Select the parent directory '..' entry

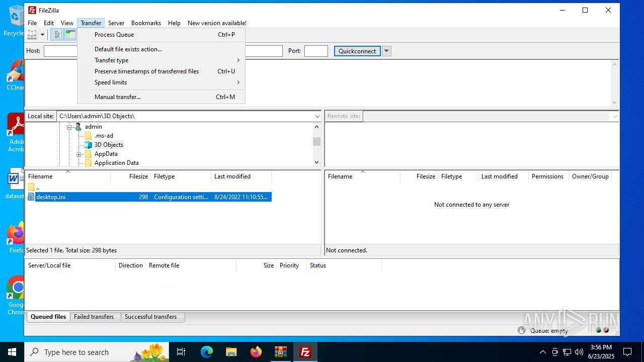tap(148, 188)
